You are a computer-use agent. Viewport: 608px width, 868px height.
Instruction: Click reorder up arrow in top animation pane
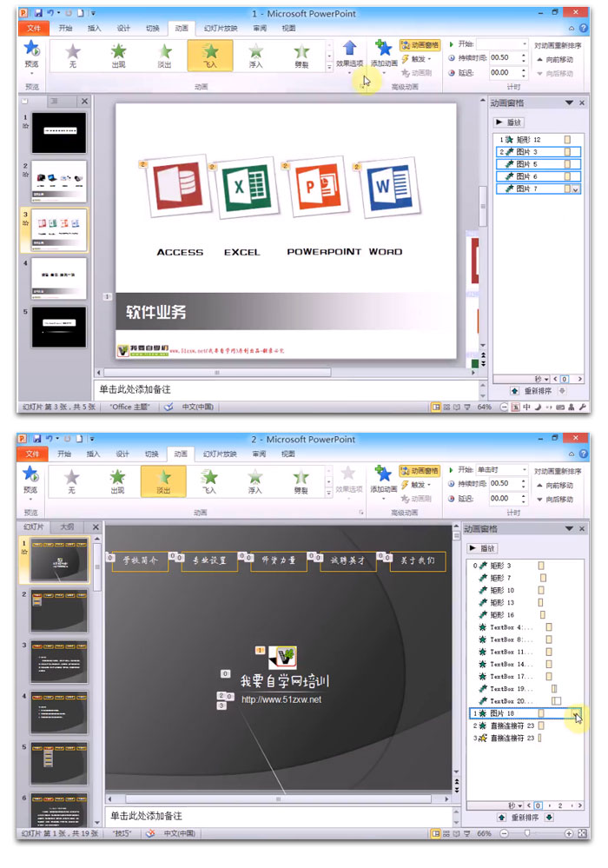(x=514, y=391)
